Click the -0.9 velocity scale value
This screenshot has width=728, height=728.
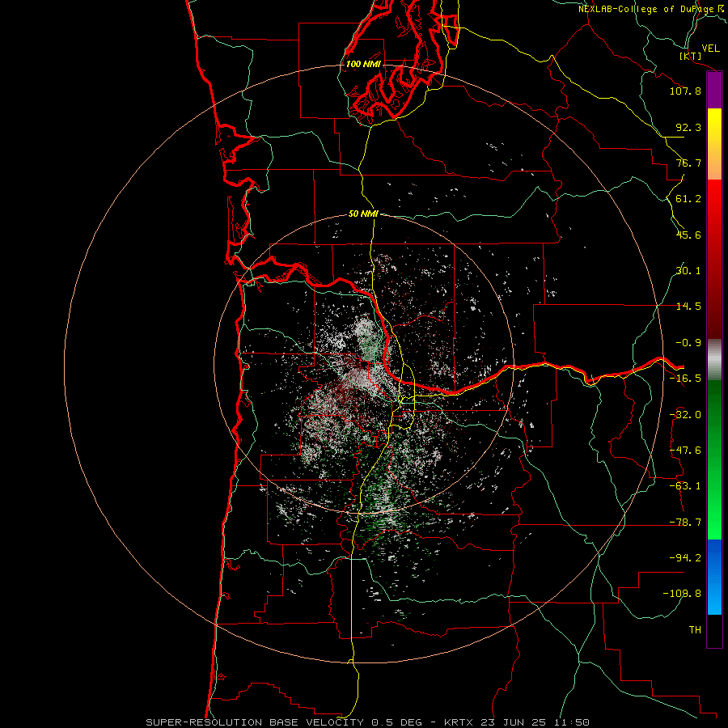tap(688, 343)
